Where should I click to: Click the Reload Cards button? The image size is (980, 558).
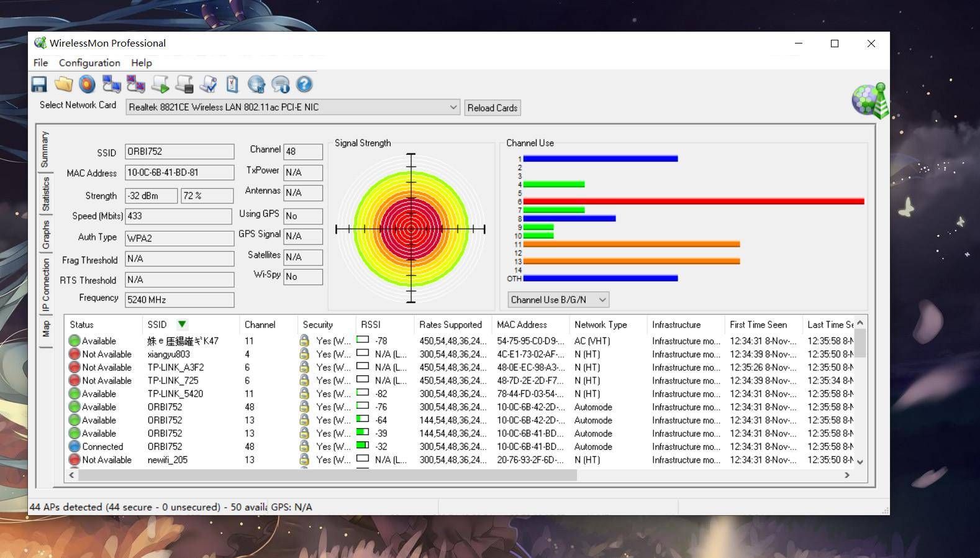pyautogui.click(x=492, y=107)
